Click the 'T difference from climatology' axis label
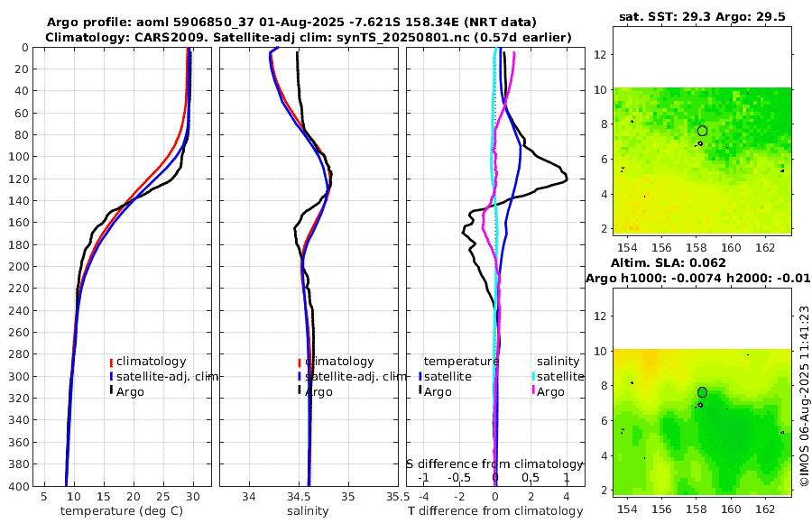Viewport: 812px width, 523px height. pyautogui.click(x=495, y=511)
